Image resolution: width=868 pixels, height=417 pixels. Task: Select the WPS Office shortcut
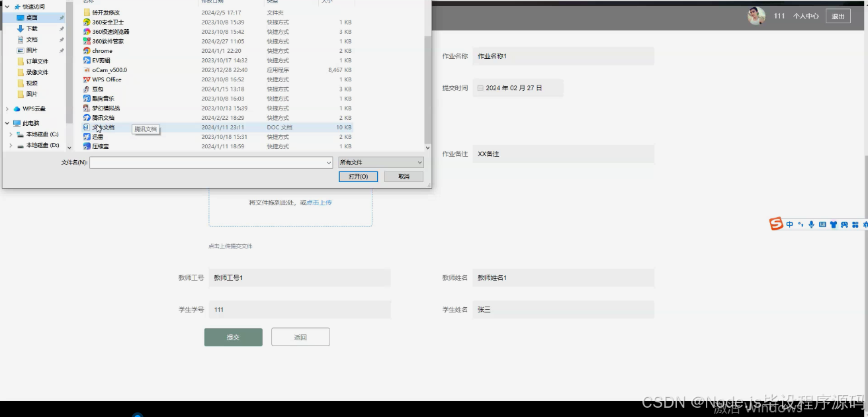pos(106,79)
